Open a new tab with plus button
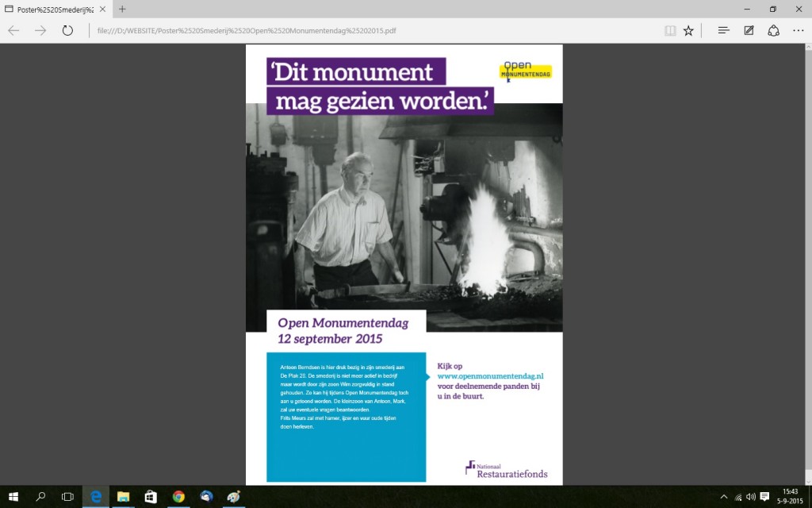 (122, 9)
